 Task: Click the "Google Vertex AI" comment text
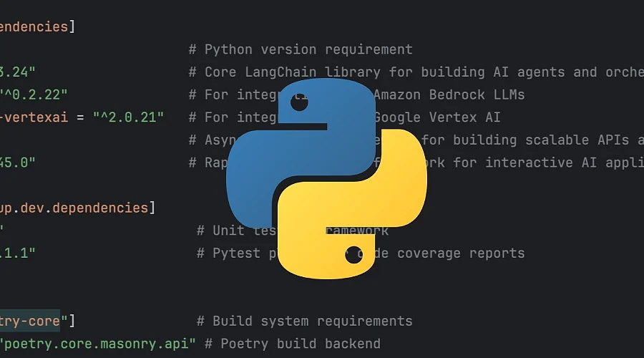pos(437,117)
